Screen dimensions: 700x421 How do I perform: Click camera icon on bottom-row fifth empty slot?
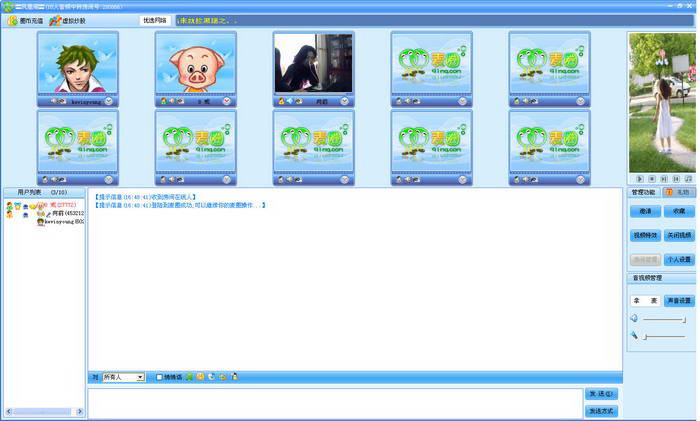tap(533, 180)
